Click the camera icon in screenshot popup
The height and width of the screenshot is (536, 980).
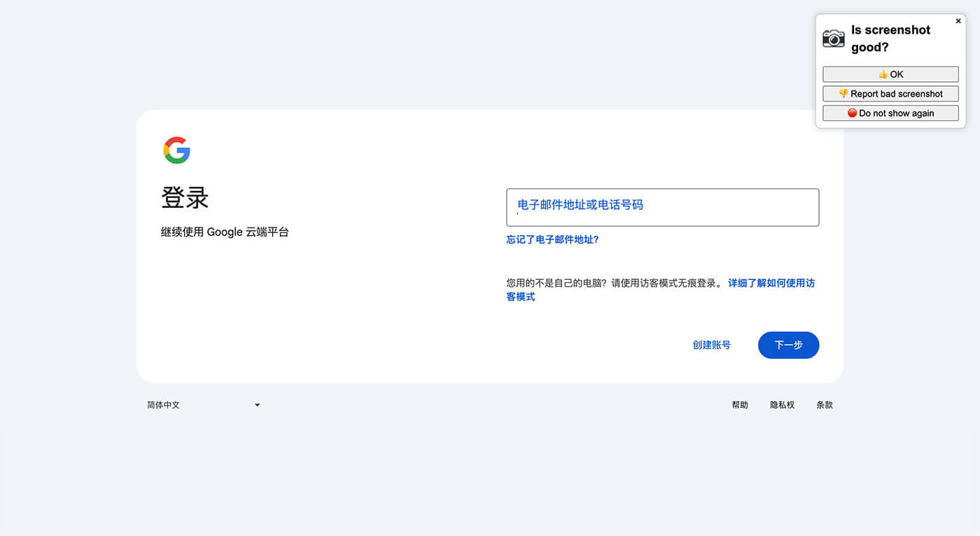click(833, 38)
